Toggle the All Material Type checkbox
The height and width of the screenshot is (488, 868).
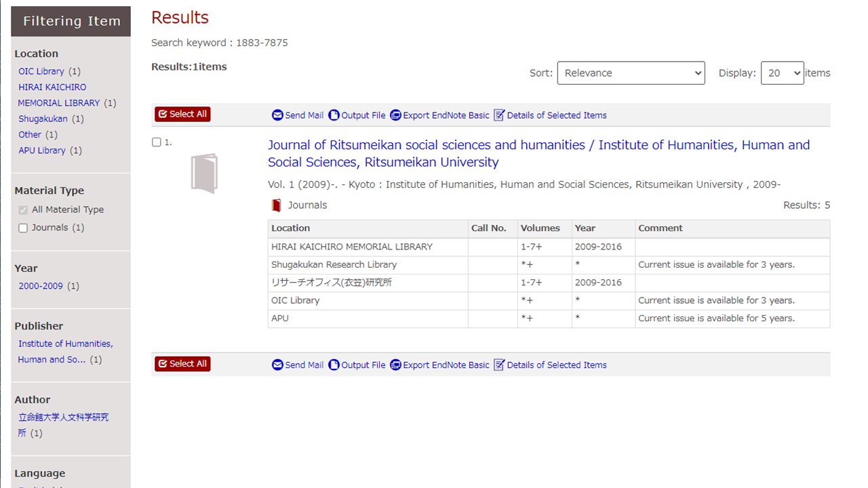coord(23,210)
